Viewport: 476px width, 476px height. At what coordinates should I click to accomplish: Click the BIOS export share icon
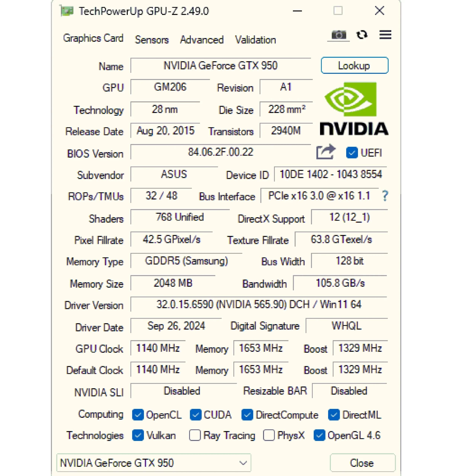[326, 152]
